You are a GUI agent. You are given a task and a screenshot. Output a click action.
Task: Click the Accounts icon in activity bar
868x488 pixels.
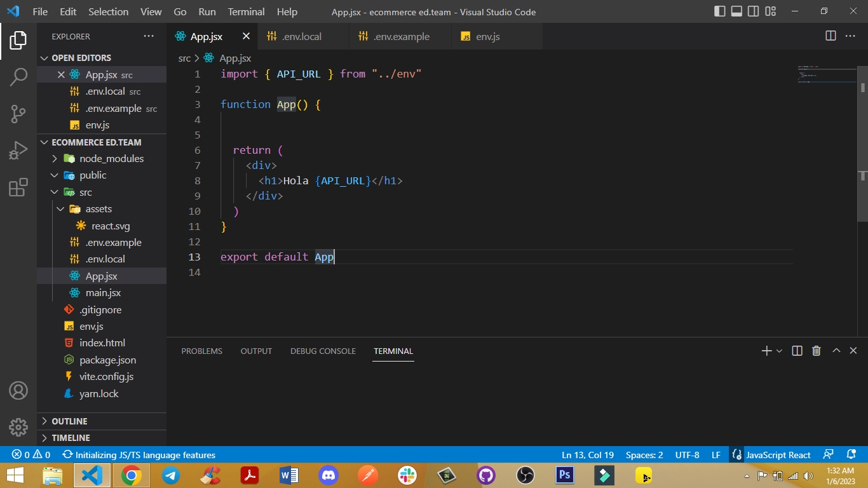click(x=18, y=390)
